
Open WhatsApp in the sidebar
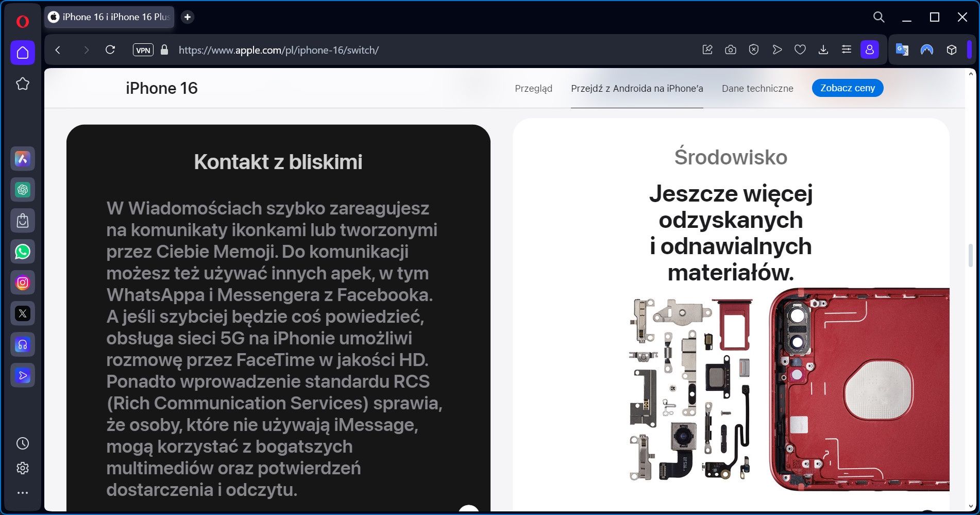(x=23, y=252)
